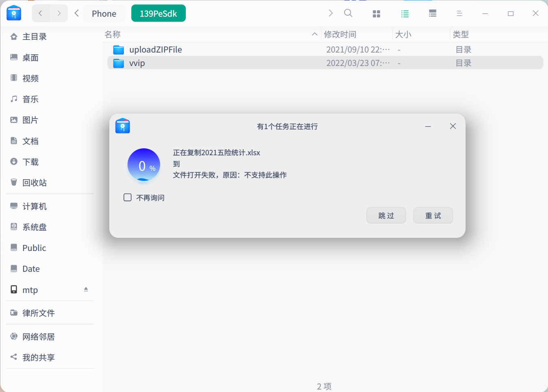
Task: Click the 跳过 button
Action: tap(386, 216)
